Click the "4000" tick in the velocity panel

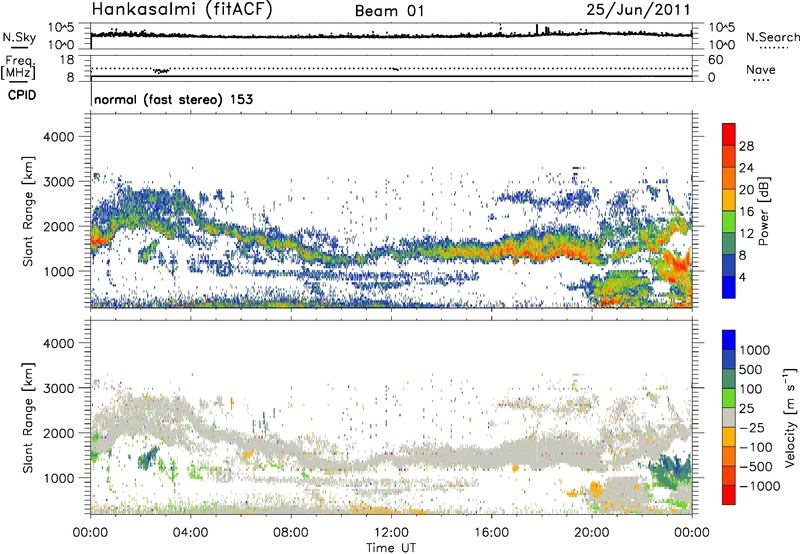coord(58,343)
